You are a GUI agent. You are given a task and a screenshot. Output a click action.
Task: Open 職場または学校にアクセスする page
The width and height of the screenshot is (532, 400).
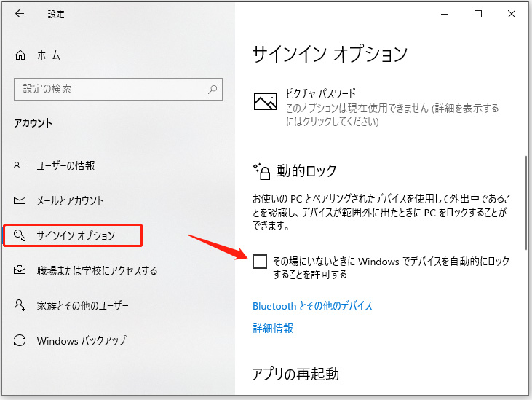point(97,270)
